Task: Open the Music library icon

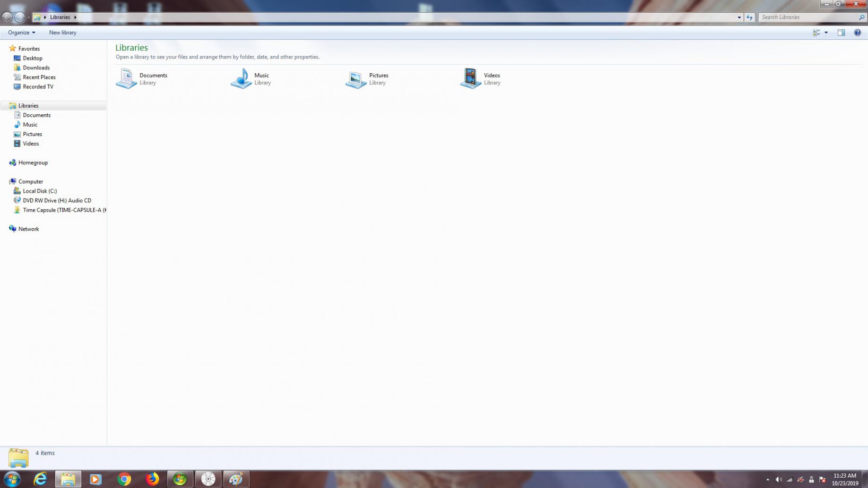Action: (241, 78)
